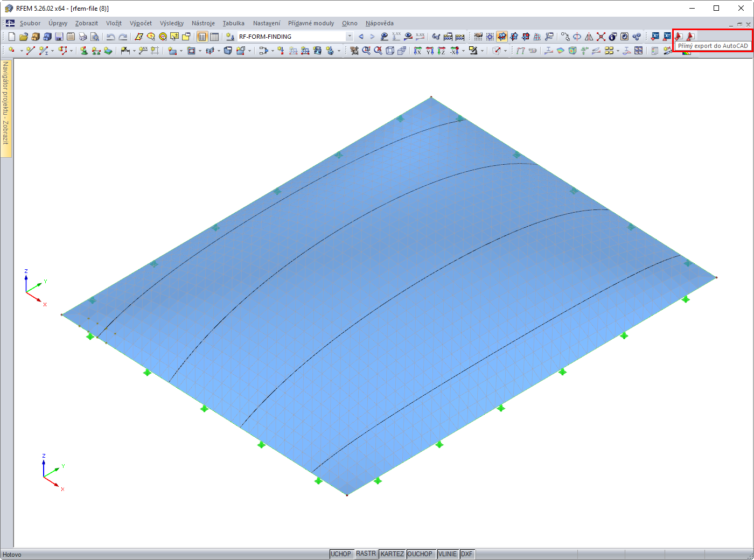Expand the dropdown arrow next to the node tool
The height and width of the screenshot is (560, 754).
pyautogui.click(x=22, y=50)
